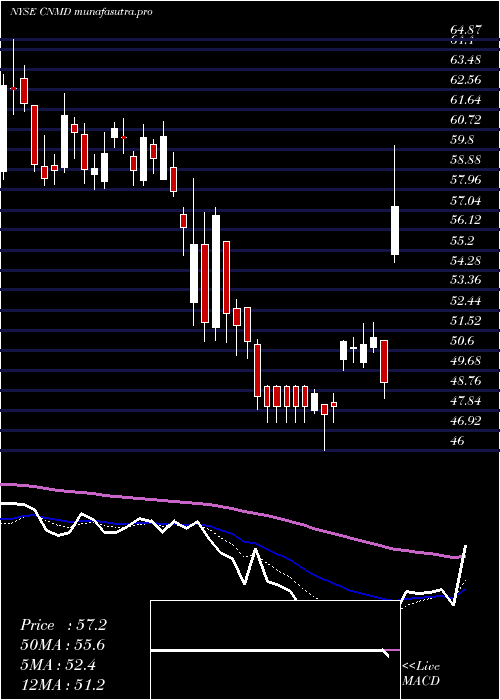Click the 62.56 price axis label

coord(467,80)
